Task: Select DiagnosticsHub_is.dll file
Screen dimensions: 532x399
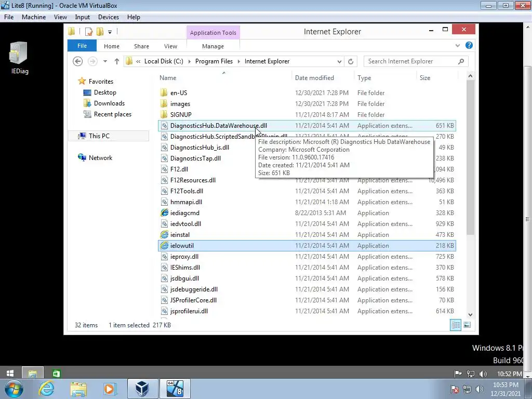Action: (x=199, y=148)
